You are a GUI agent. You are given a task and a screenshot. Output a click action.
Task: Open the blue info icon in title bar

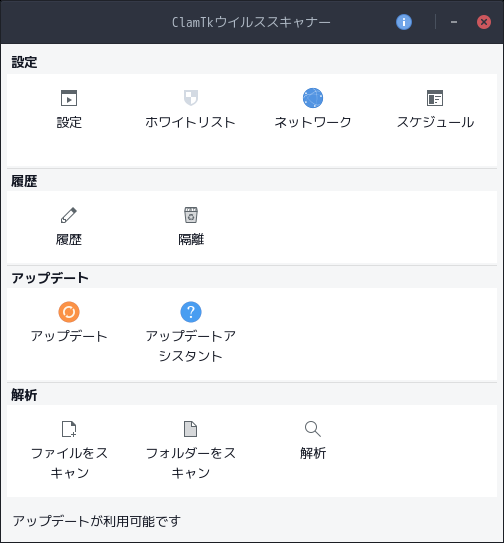pyautogui.click(x=404, y=22)
